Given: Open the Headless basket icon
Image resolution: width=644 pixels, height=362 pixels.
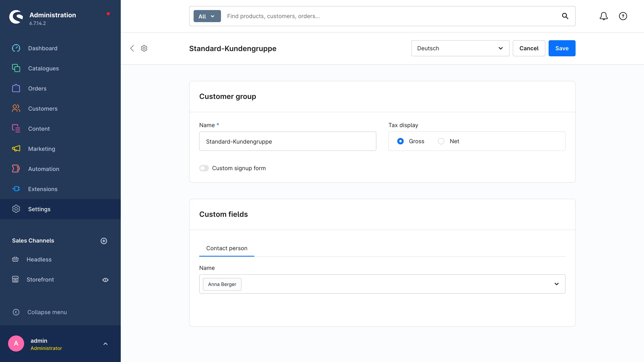Looking at the screenshot, I should pyautogui.click(x=15, y=259).
